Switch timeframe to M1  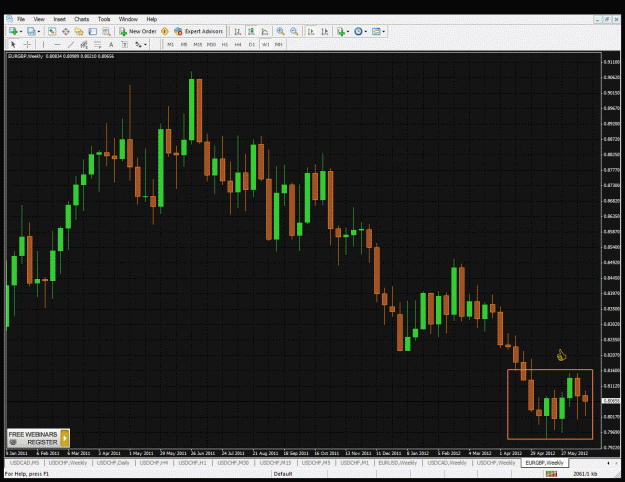(171, 45)
